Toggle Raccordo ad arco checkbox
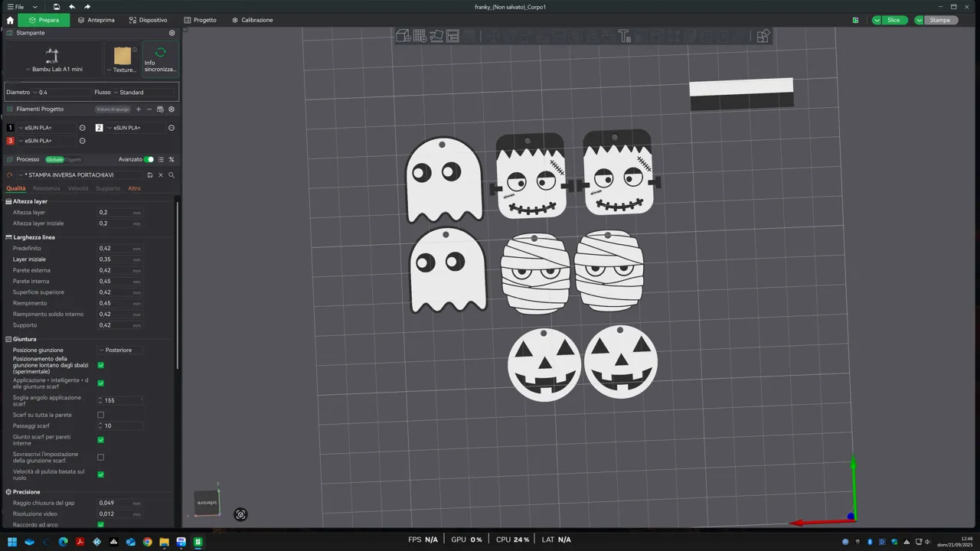 pos(100,525)
